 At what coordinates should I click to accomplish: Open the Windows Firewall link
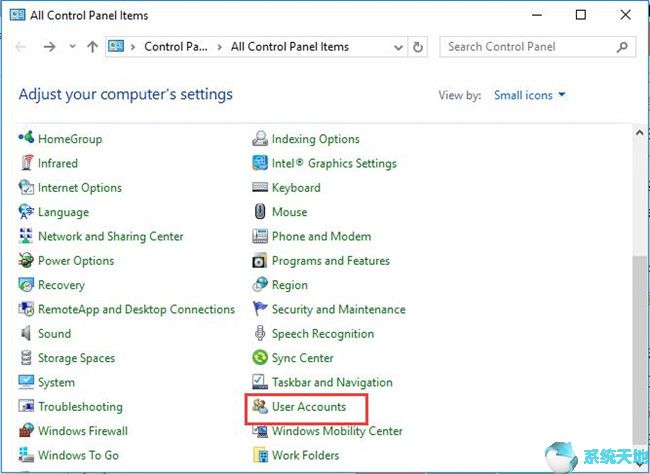click(83, 430)
